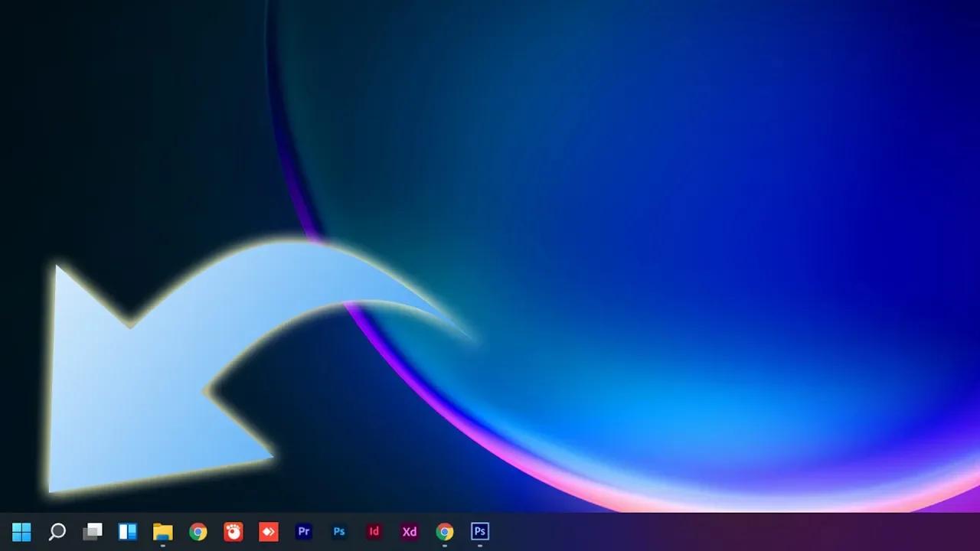The image size is (980, 551).
Task: Activate the Start menu via its logo
Action: tap(21, 531)
